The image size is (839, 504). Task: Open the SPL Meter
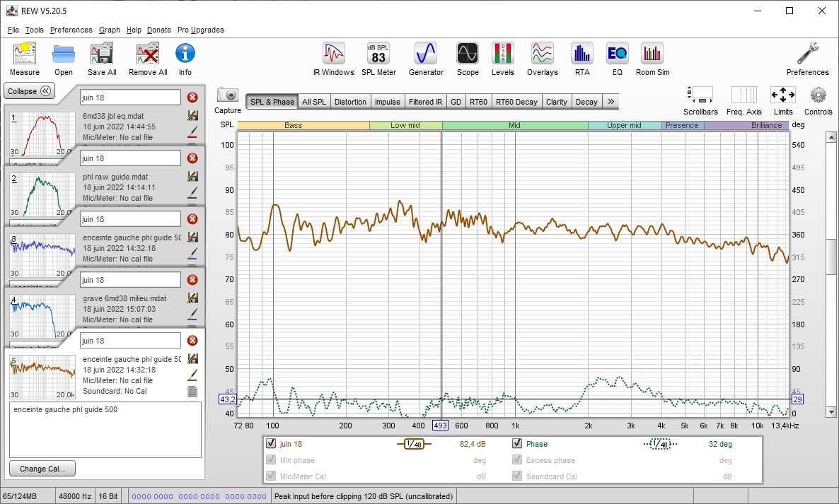pos(378,54)
